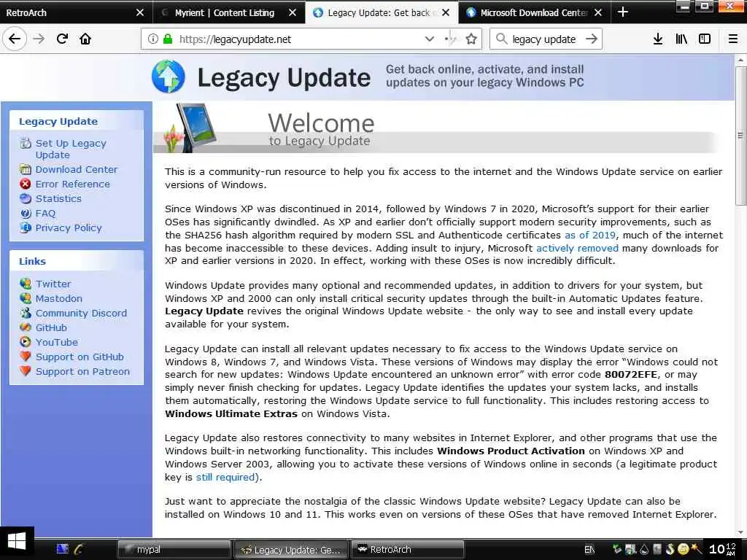Select the Legacy Update taskbar button
The width and height of the screenshot is (747, 560).
(x=291, y=550)
